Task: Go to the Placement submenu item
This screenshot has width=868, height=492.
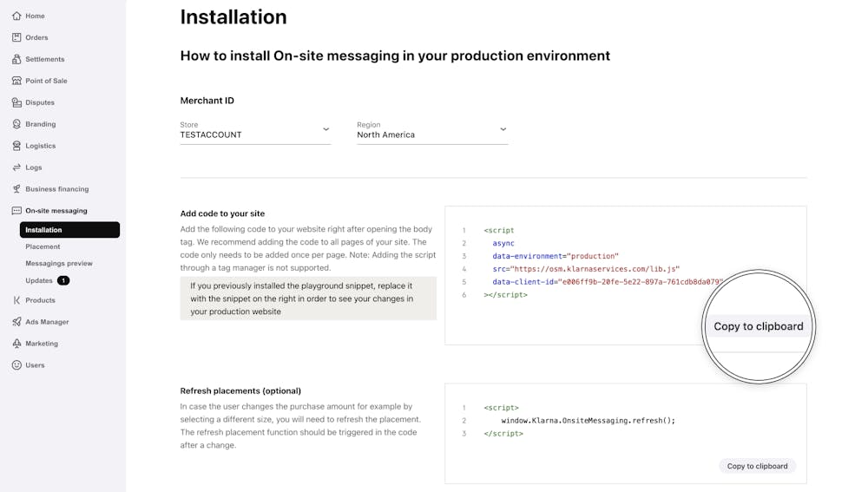Action: coord(43,246)
